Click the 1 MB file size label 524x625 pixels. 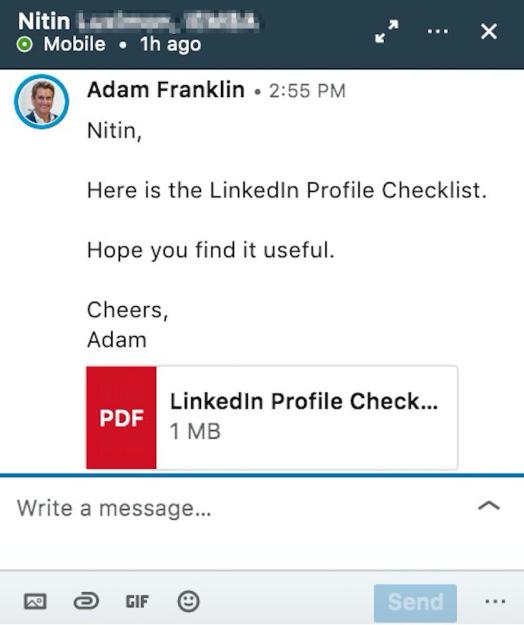pos(195,431)
